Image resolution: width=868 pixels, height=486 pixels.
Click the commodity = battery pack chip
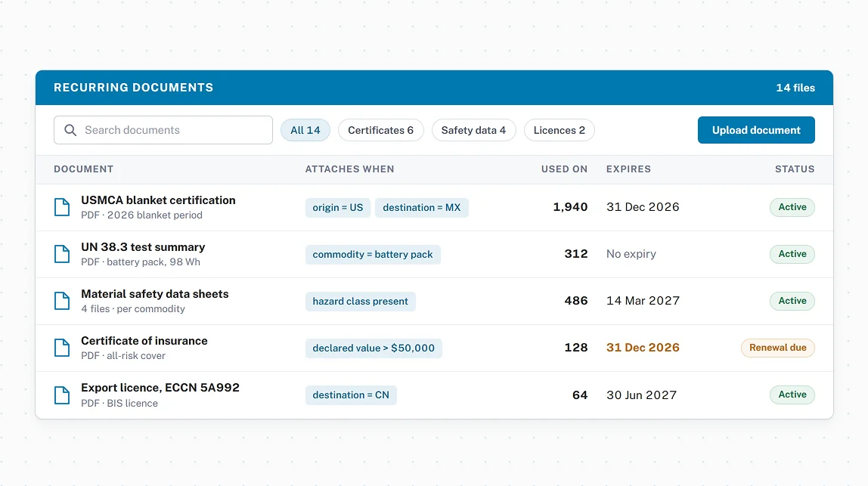point(373,255)
